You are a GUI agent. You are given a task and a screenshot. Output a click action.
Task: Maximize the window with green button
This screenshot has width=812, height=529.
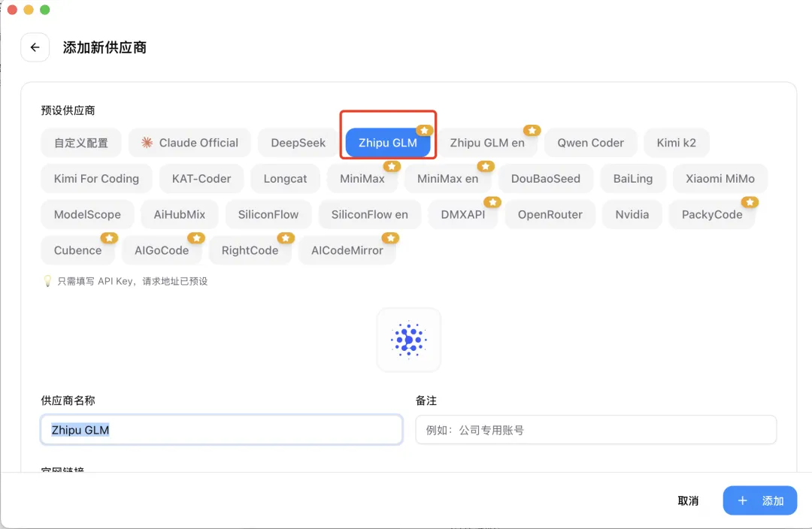click(x=45, y=10)
